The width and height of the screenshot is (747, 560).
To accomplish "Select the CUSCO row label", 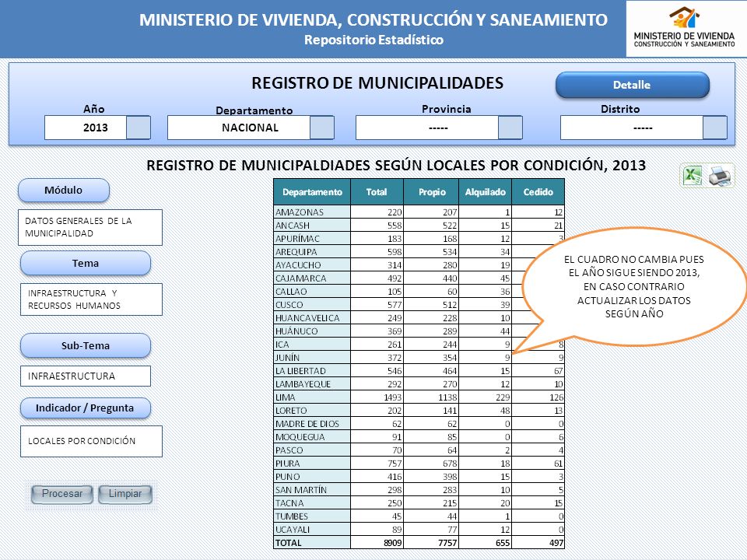I will [312, 305].
